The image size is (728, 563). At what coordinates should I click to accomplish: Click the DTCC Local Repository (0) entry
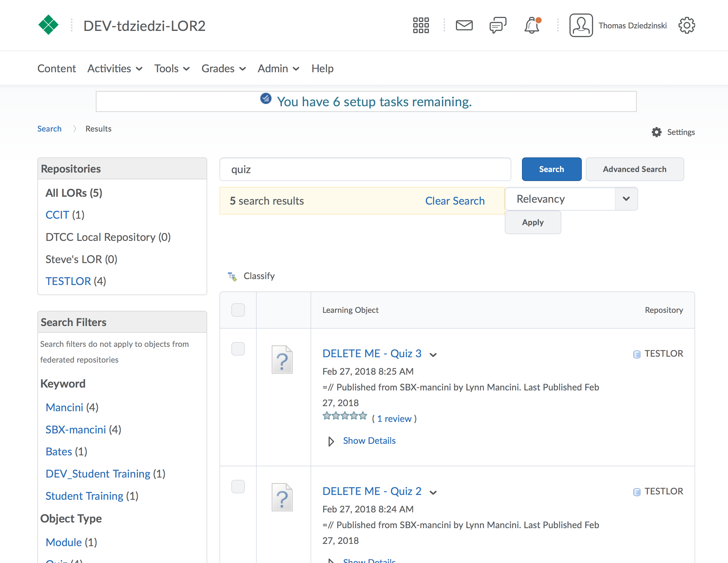(x=108, y=237)
